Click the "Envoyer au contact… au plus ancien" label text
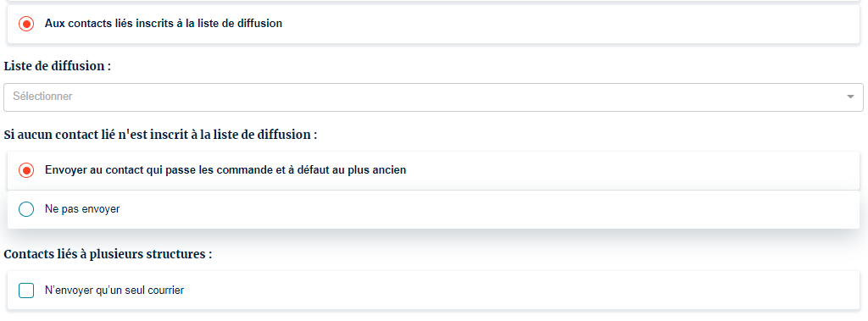This screenshot has height=321, width=868. tap(225, 170)
